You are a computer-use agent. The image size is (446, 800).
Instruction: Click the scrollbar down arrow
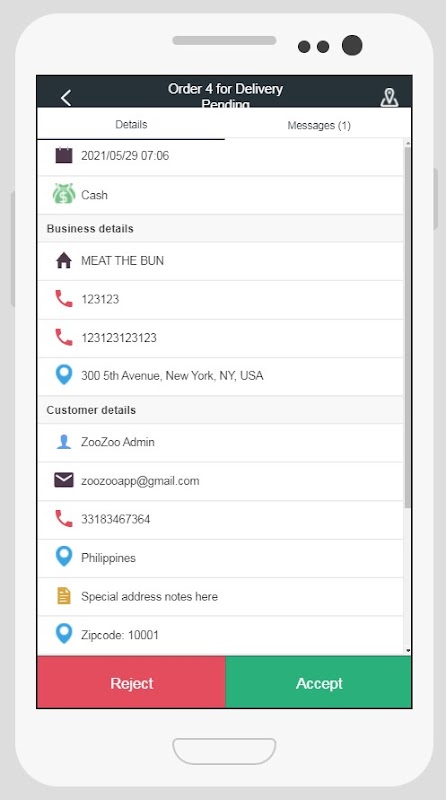pyautogui.click(x=408, y=651)
